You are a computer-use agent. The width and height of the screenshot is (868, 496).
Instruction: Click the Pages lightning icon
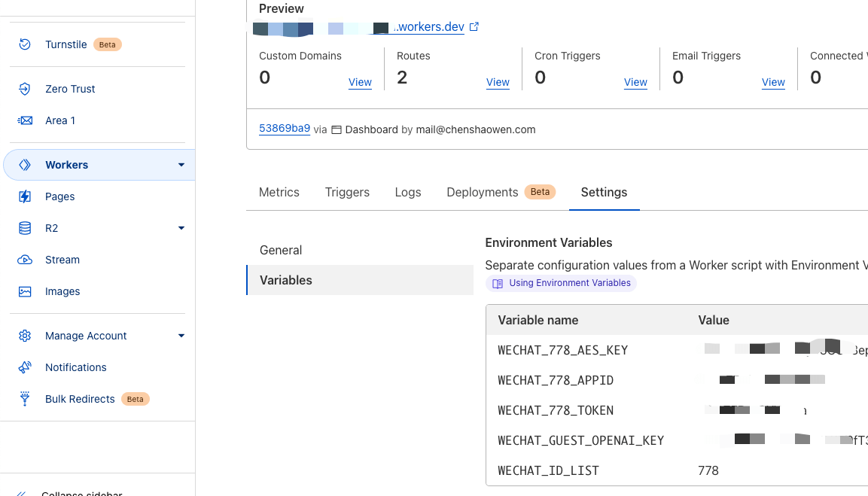pyautogui.click(x=25, y=196)
